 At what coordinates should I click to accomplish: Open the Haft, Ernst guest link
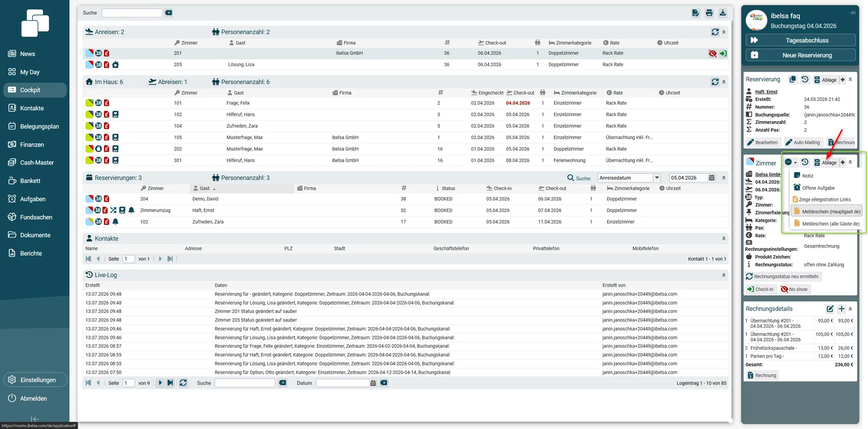(x=766, y=92)
